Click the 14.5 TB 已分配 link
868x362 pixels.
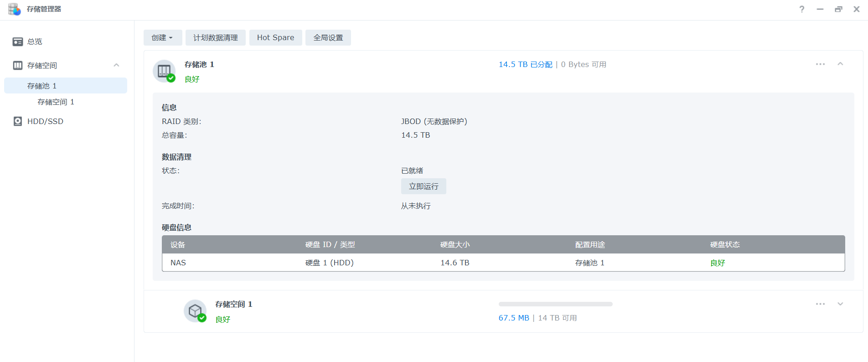(525, 64)
